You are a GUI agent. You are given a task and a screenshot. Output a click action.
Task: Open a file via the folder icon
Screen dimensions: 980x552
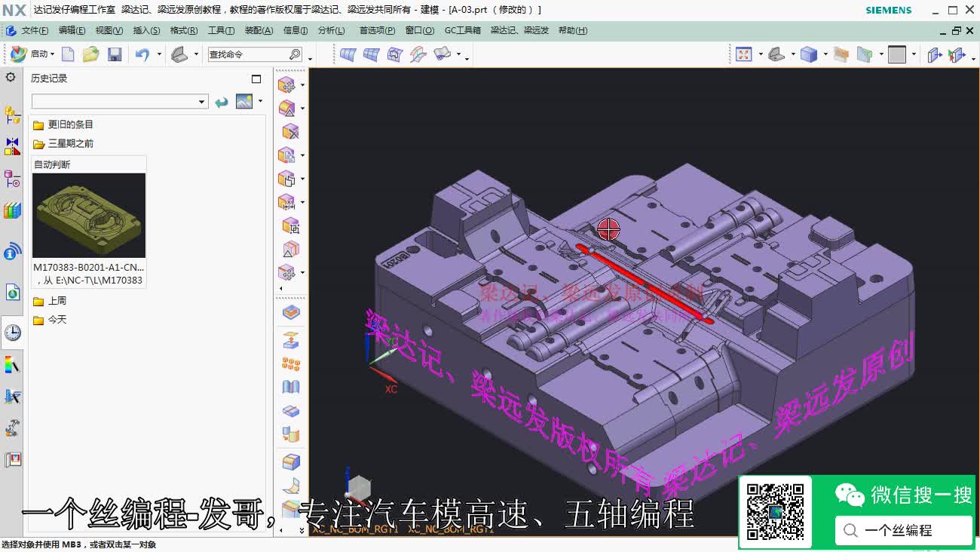click(91, 54)
